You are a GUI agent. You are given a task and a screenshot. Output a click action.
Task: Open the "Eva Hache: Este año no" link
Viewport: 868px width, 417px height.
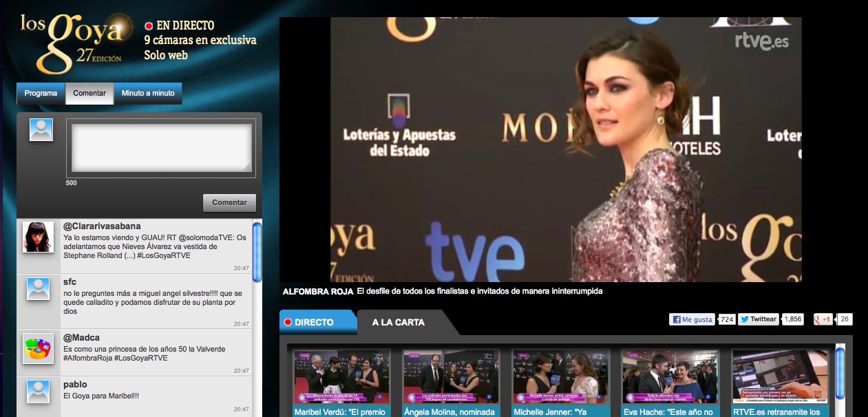pos(670,411)
